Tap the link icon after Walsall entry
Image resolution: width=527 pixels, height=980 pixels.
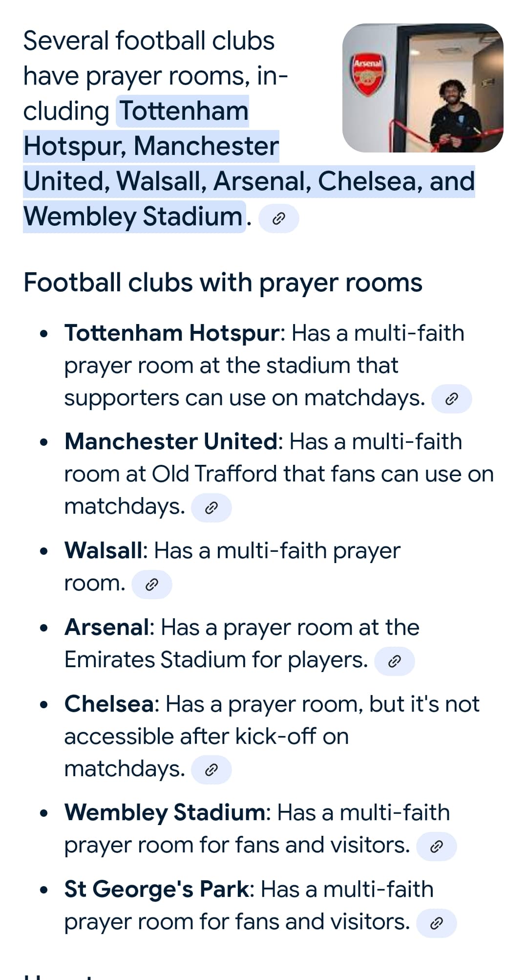pyautogui.click(x=152, y=585)
